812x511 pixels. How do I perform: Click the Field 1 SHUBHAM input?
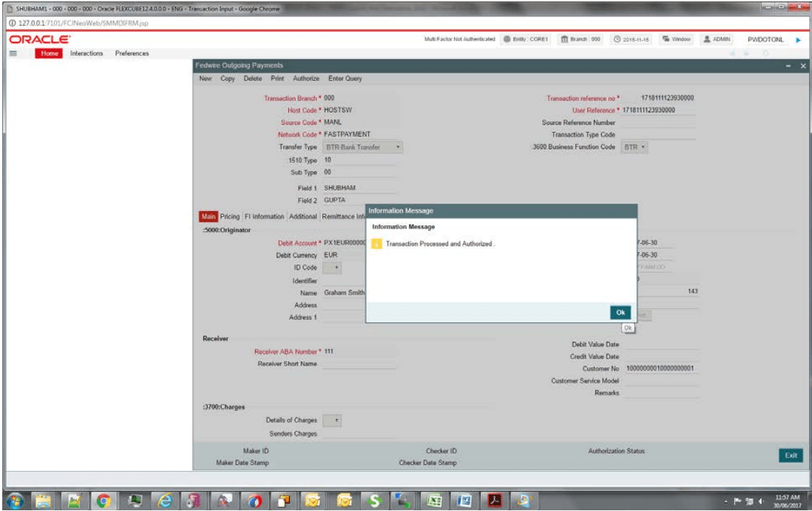click(359, 188)
